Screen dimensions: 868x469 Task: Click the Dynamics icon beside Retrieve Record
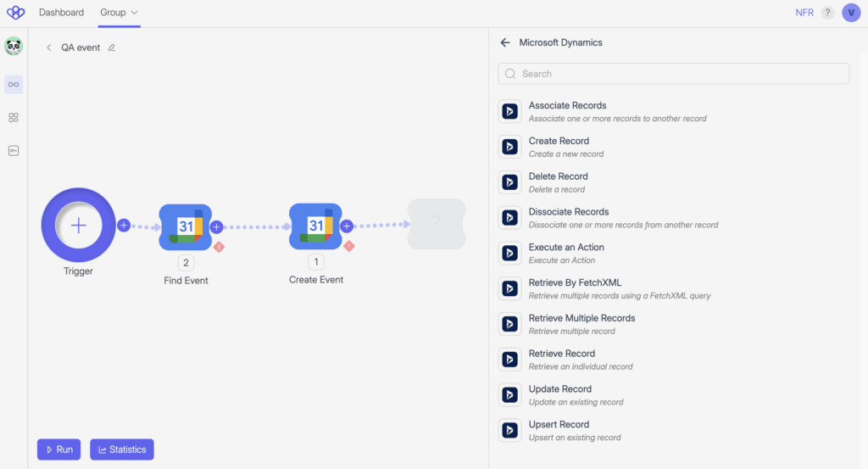(509, 360)
